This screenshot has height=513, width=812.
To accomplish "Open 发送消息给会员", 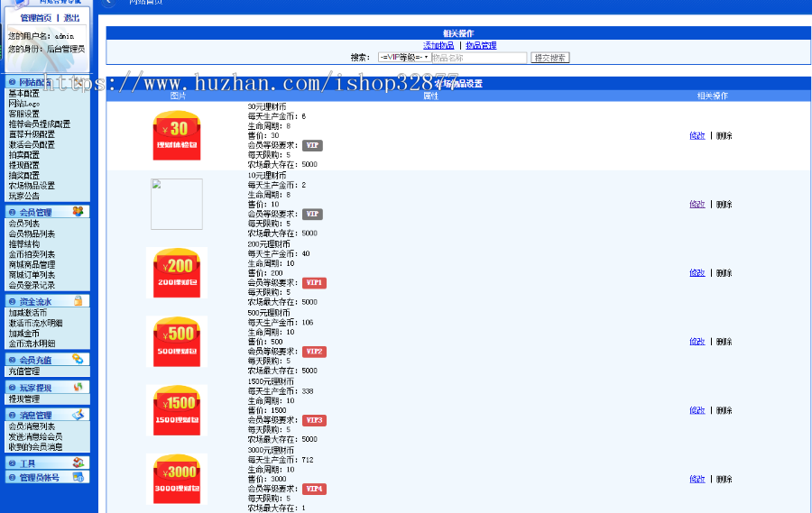I will (35, 437).
